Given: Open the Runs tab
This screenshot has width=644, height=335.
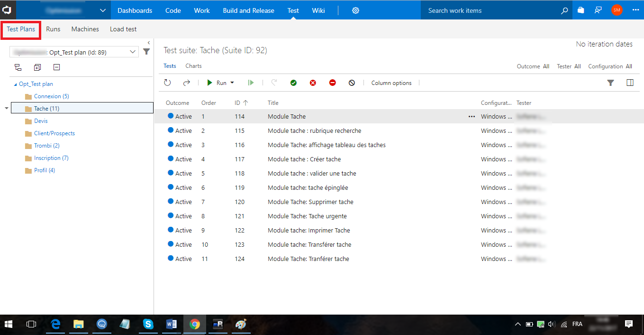Looking at the screenshot, I should [53, 29].
